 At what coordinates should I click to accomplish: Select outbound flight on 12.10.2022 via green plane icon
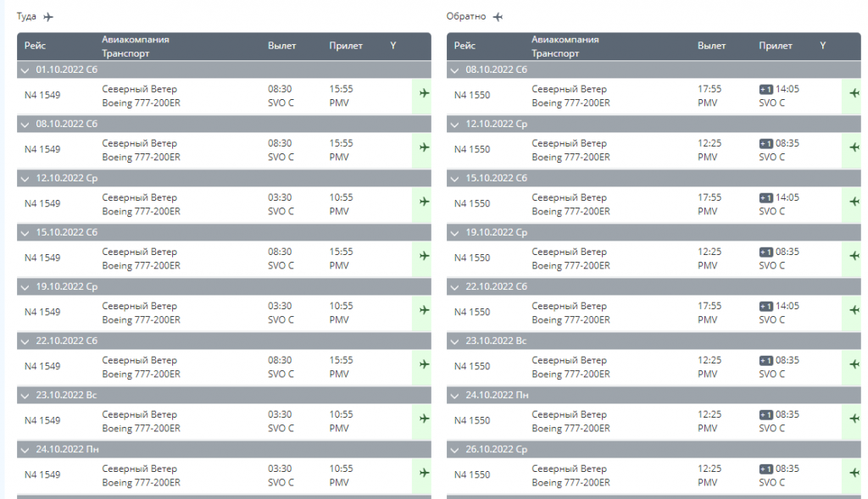click(x=424, y=202)
